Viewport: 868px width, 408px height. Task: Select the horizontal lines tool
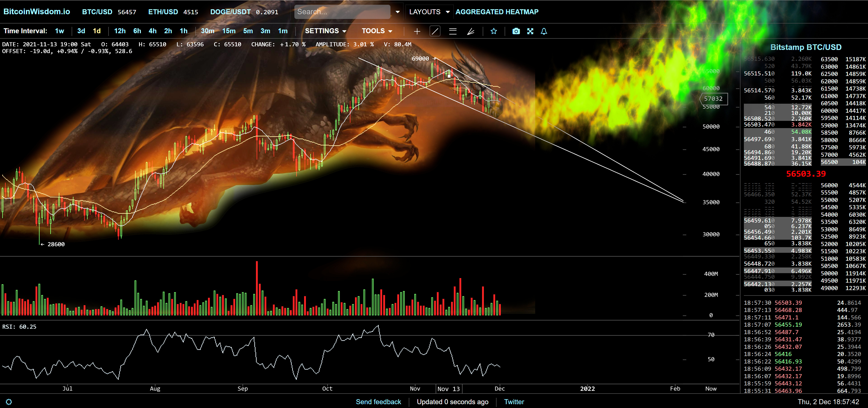(x=452, y=31)
